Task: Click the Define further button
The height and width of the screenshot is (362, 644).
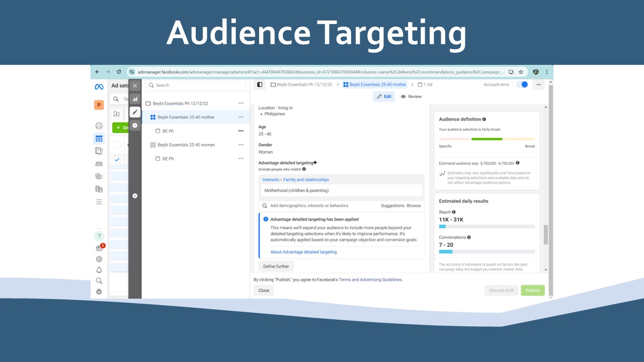Action: (x=276, y=266)
